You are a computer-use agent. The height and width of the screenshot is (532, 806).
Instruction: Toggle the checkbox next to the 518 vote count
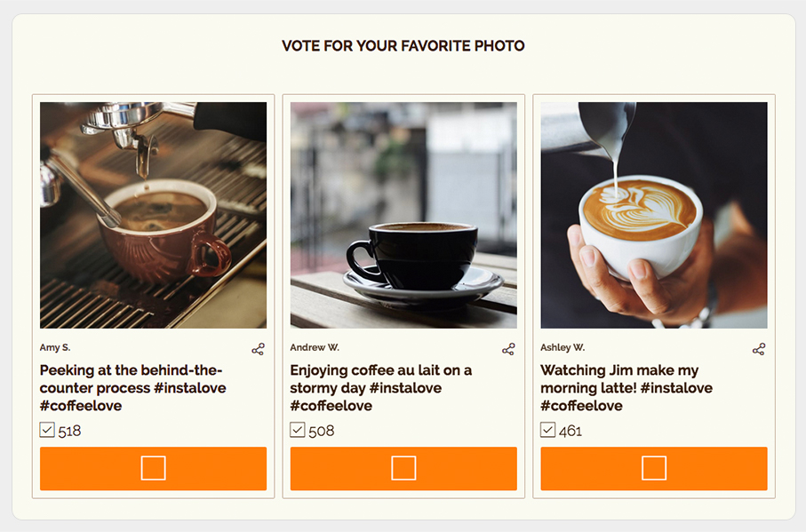[x=47, y=430]
